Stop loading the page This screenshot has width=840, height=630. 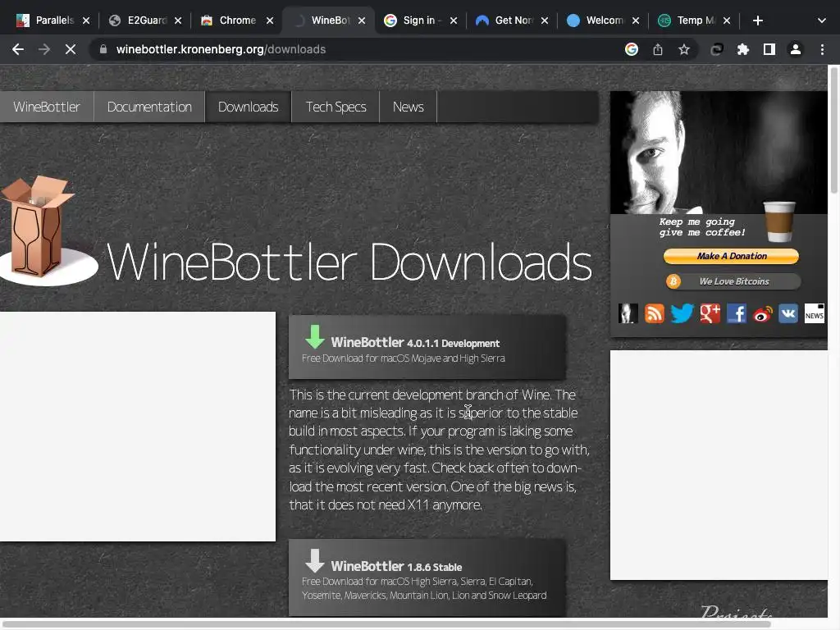pos(71,49)
